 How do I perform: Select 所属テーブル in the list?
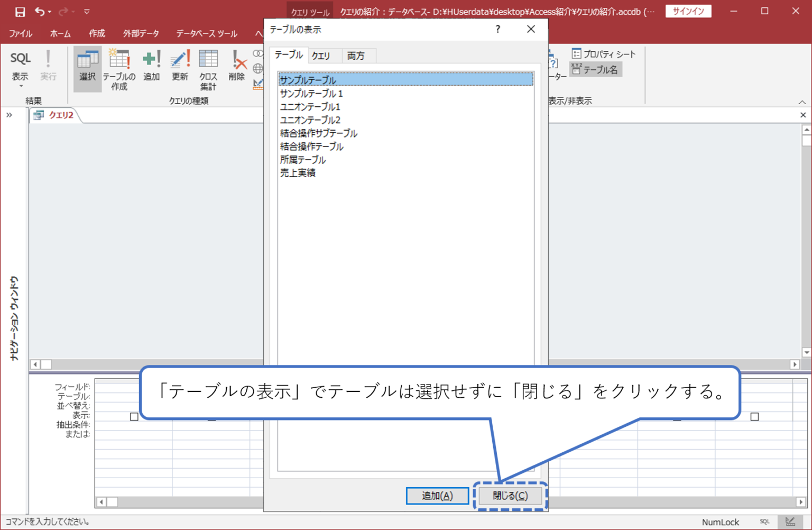coord(405,159)
